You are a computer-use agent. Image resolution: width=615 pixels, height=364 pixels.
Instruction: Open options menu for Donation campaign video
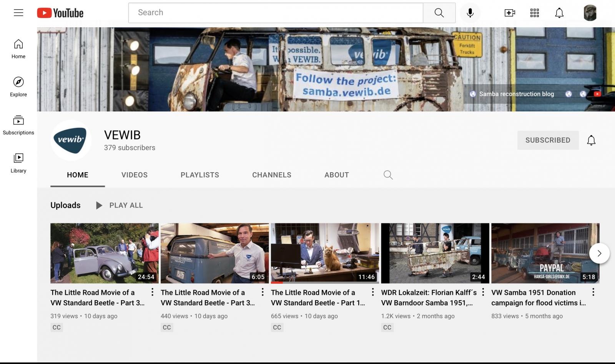(x=593, y=292)
